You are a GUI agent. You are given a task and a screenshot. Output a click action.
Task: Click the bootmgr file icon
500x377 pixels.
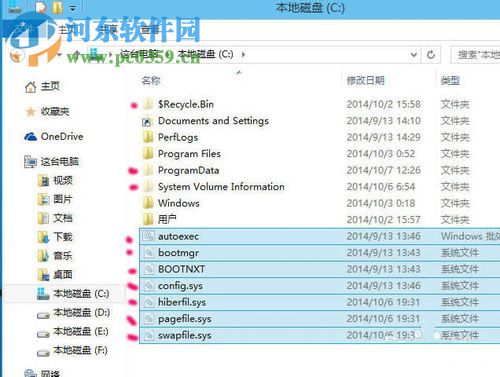click(148, 253)
